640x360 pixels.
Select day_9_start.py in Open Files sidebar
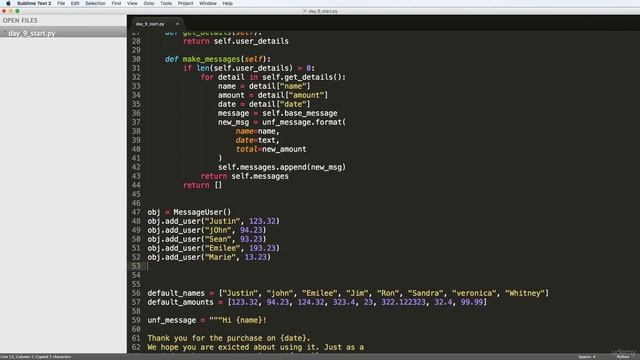click(x=63, y=33)
